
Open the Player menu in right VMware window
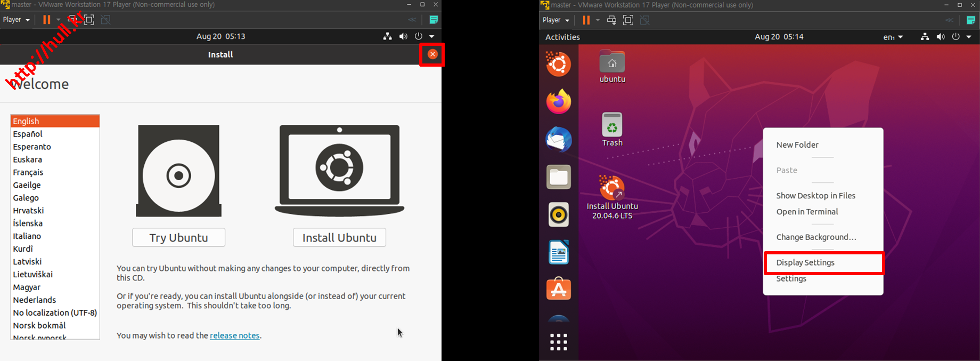[x=556, y=20]
